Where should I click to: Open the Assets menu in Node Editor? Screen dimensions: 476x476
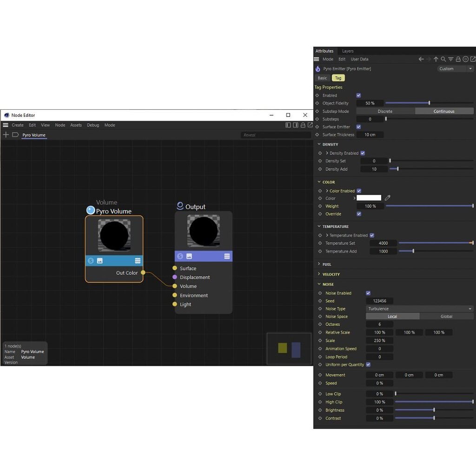pos(76,125)
